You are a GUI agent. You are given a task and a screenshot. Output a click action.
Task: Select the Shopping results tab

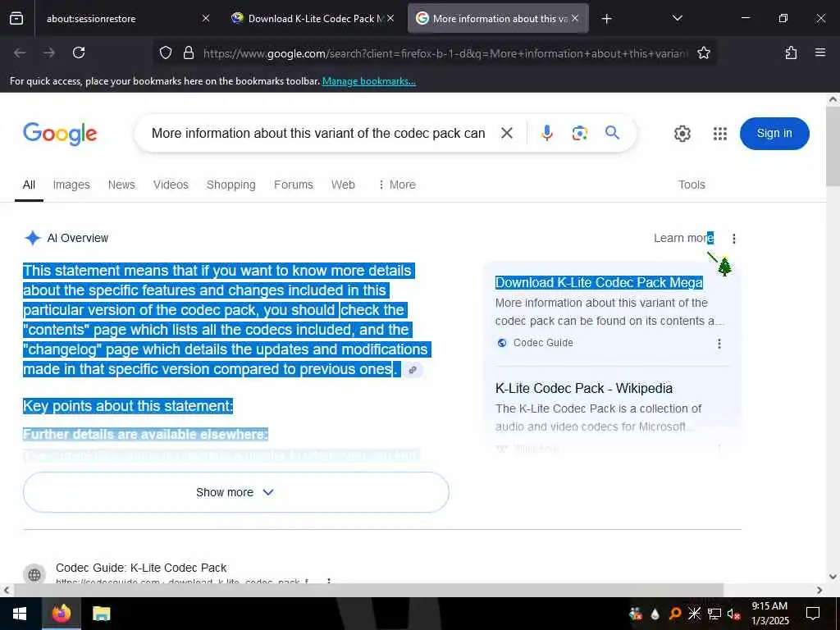tap(231, 185)
